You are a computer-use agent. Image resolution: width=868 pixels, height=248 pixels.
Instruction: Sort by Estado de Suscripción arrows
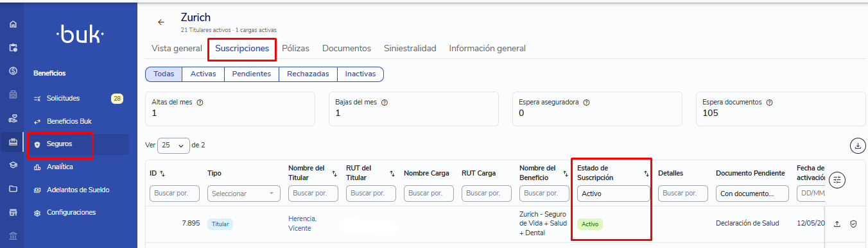coord(647,174)
